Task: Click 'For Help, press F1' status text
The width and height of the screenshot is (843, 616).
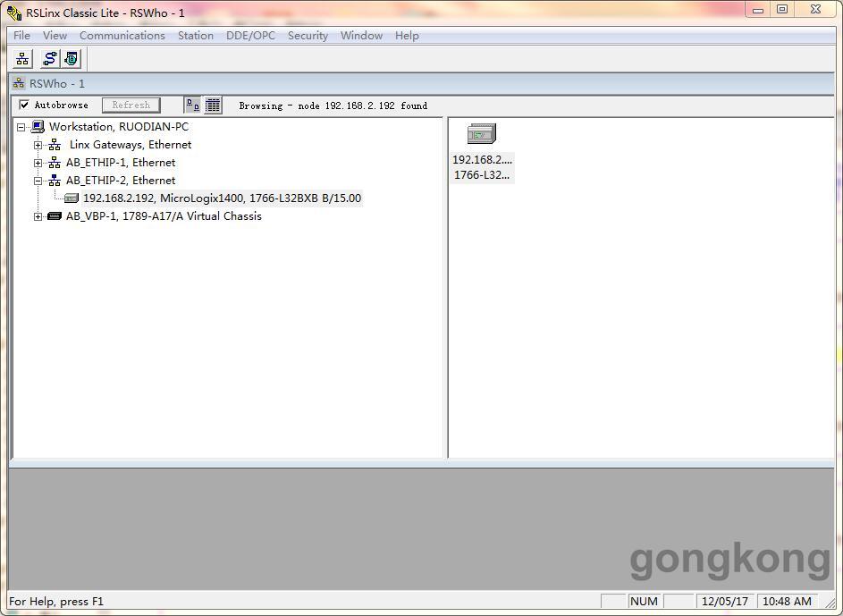Action: pos(56,602)
